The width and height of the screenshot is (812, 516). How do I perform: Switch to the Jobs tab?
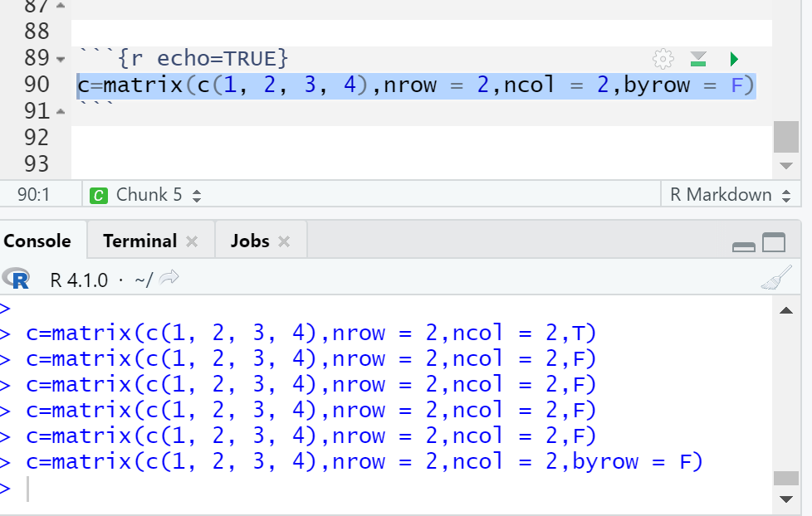click(x=250, y=241)
